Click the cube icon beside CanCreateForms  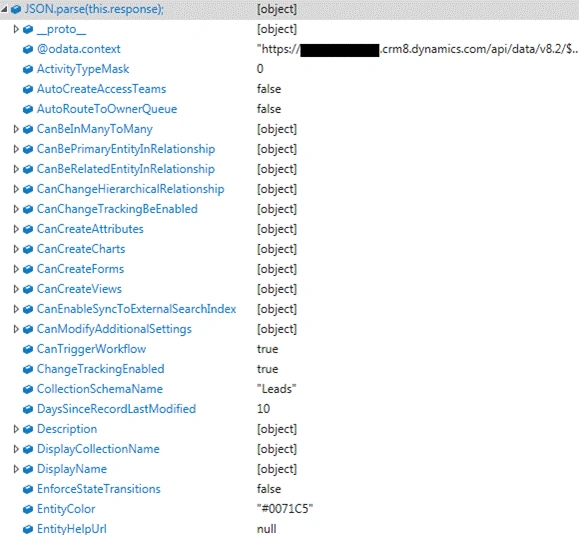(28, 269)
